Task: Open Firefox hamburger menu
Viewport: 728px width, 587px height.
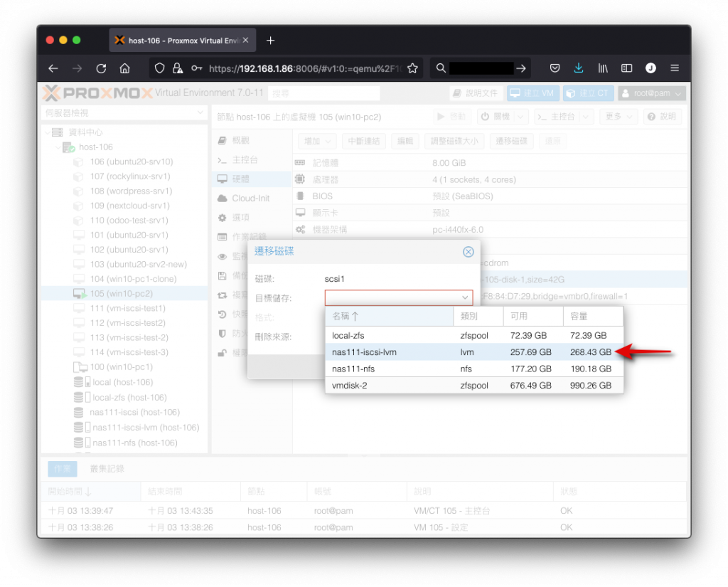Action: (x=675, y=68)
